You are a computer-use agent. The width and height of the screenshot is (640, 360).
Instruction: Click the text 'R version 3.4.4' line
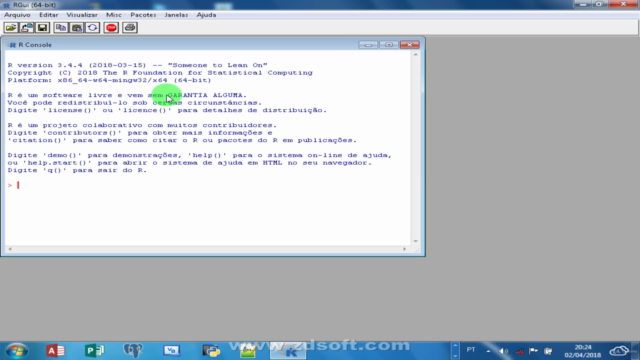tap(138, 65)
